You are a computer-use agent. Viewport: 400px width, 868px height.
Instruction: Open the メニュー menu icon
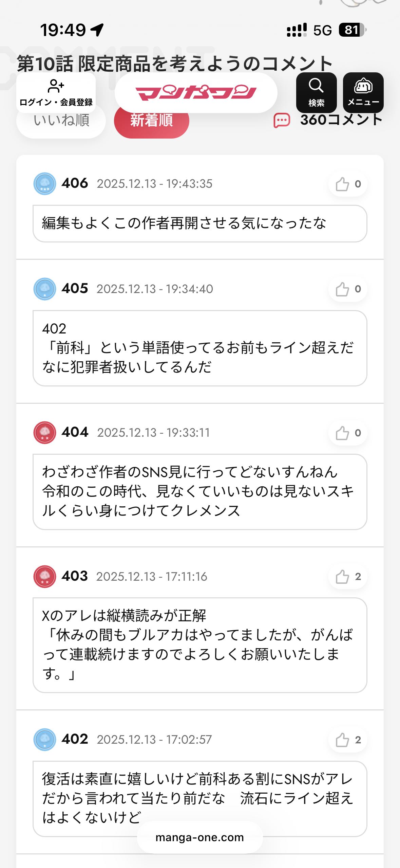363,92
